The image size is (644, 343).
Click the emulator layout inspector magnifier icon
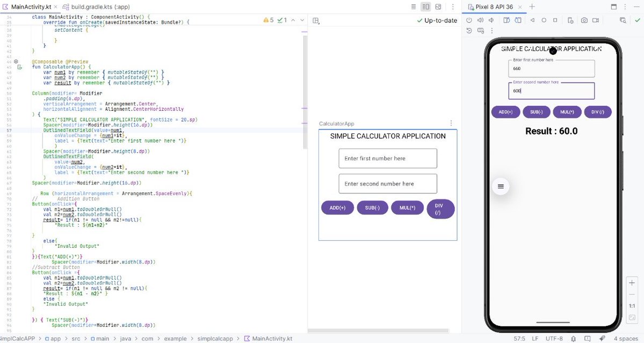pyautogui.click(x=623, y=20)
